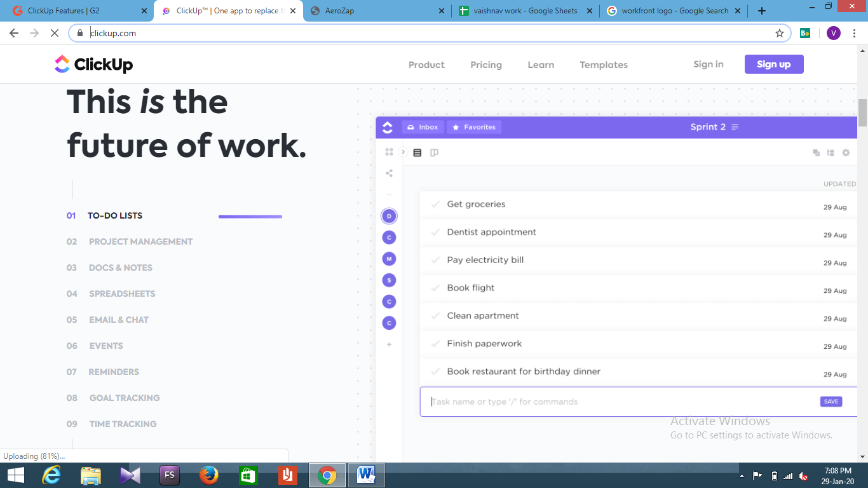Click the Windows Start button
Image resolution: width=868 pixels, height=488 pixels.
point(15,475)
